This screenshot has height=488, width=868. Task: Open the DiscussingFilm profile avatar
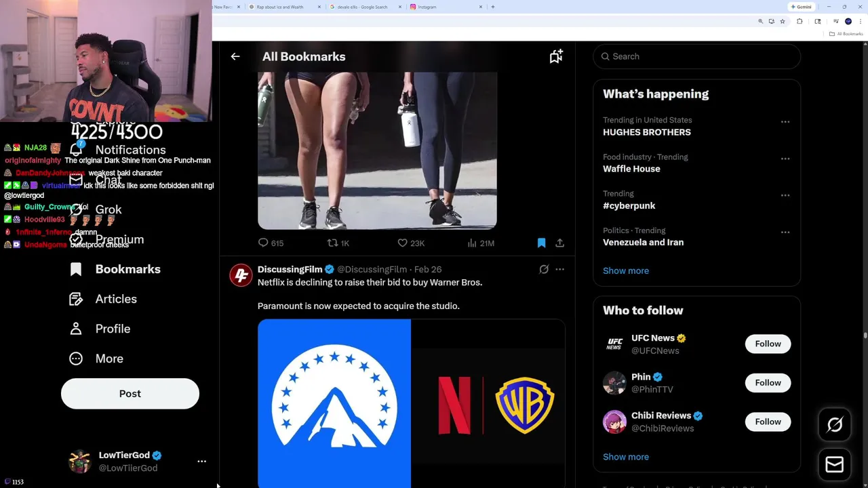click(x=241, y=275)
